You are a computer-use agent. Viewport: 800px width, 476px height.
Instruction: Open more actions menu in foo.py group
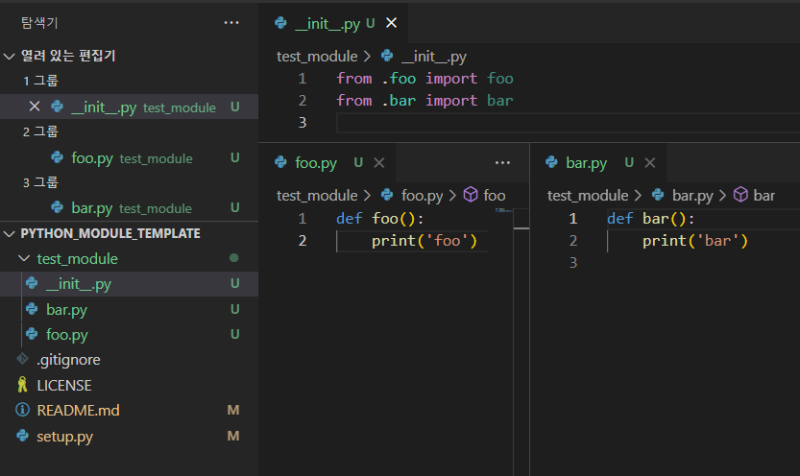(x=503, y=163)
